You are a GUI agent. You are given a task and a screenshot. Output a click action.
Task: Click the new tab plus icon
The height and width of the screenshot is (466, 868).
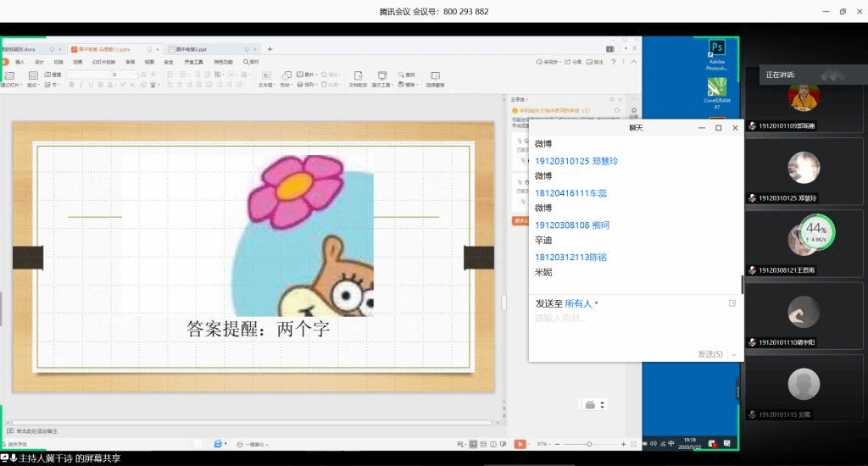point(270,49)
